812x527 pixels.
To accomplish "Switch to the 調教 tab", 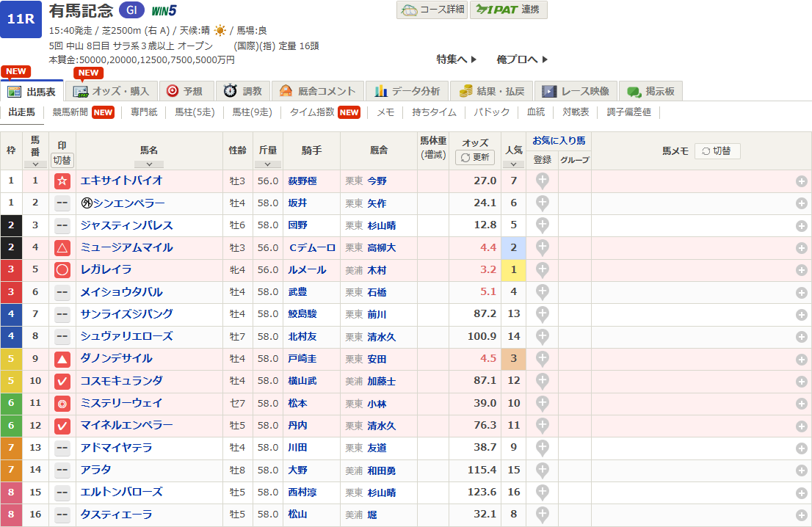I will click(243, 91).
